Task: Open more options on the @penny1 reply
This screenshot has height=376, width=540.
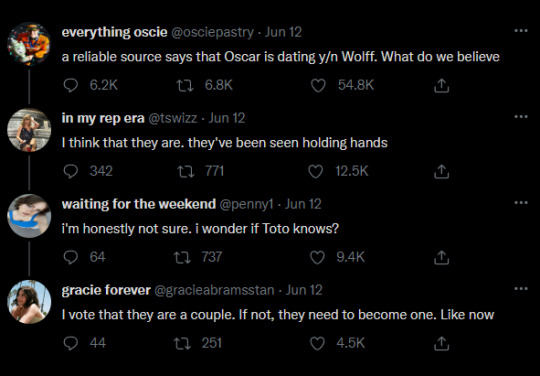Action: click(x=521, y=202)
